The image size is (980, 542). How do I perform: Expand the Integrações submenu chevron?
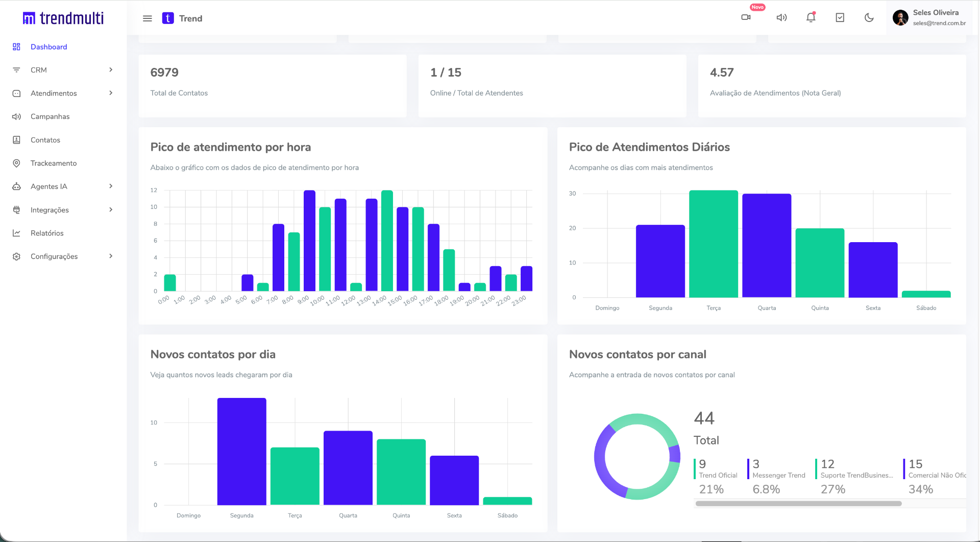pos(111,209)
